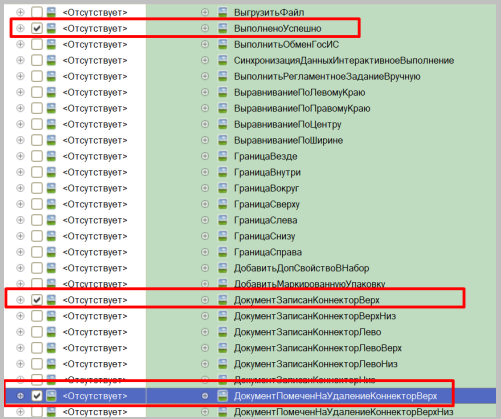Select the icon next to ГраницаСправа
Image resolution: width=501 pixels, height=419 pixels.
(222, 252)
